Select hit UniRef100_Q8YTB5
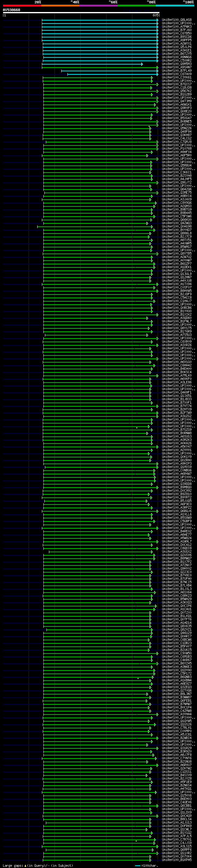Screen dimensions: 197x868 tap(177, 254)
